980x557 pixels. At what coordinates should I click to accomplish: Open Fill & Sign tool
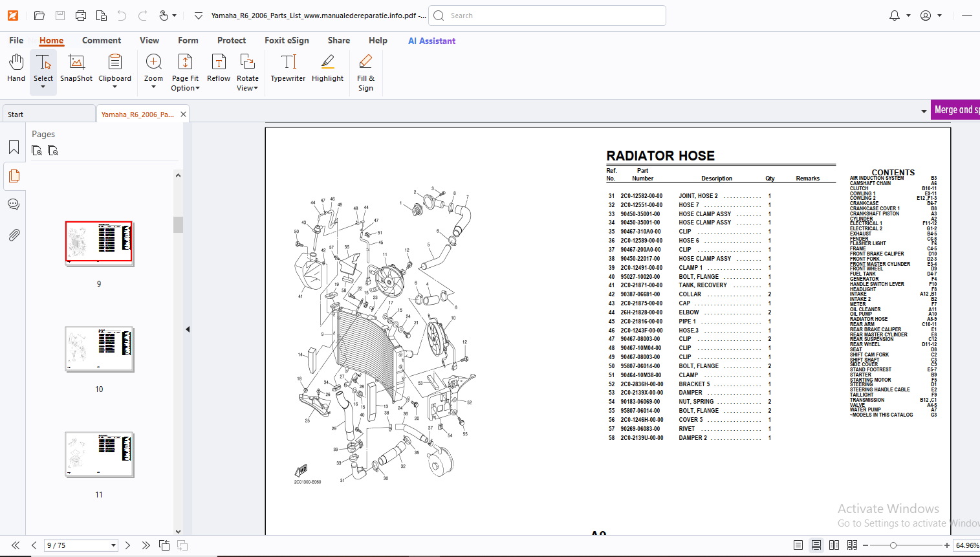point(365,72)
